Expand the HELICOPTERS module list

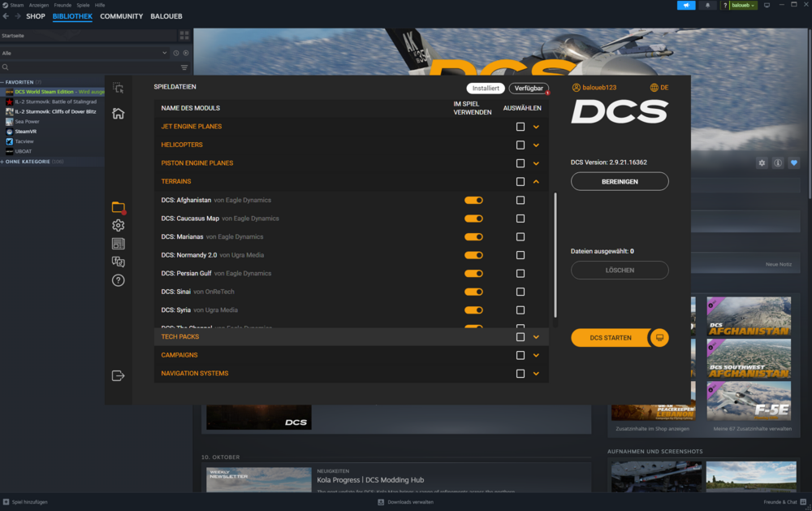tap(535, 145)
